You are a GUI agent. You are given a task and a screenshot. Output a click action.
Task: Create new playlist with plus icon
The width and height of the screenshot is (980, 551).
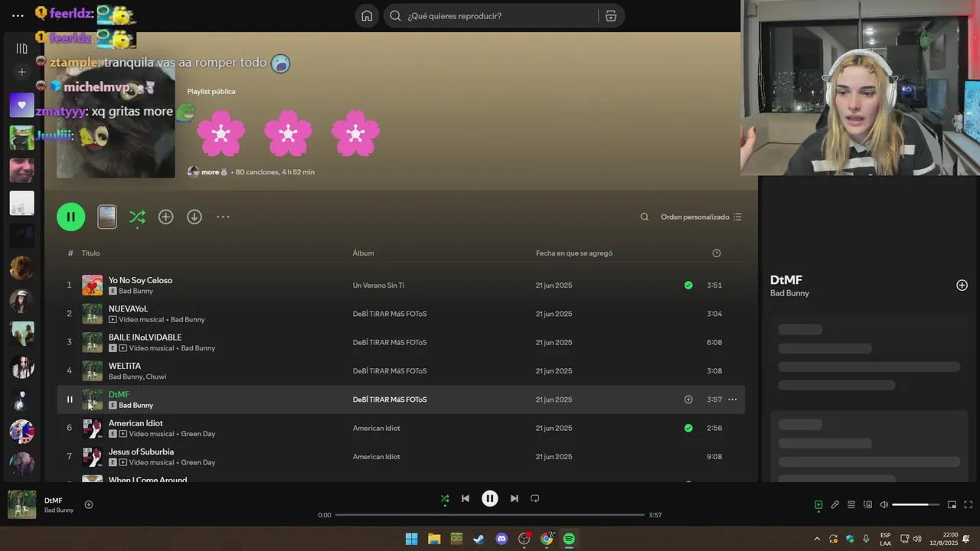point(21,72)
